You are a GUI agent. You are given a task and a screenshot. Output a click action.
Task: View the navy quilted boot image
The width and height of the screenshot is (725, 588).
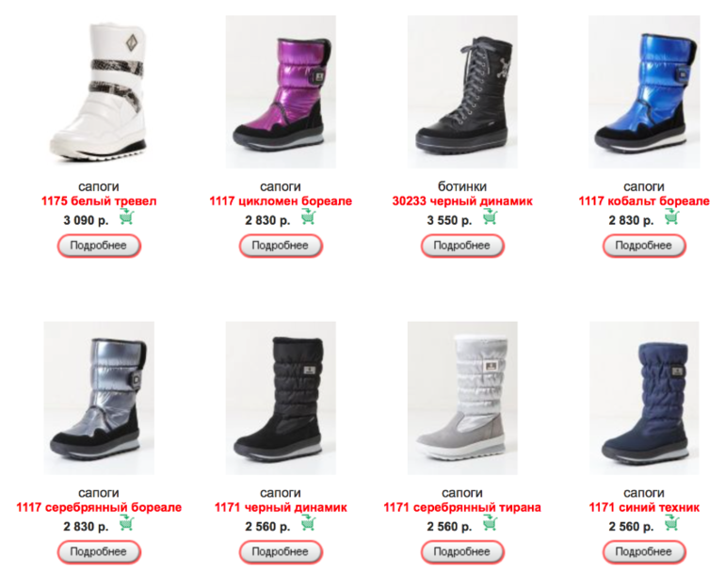pos(644,398)
